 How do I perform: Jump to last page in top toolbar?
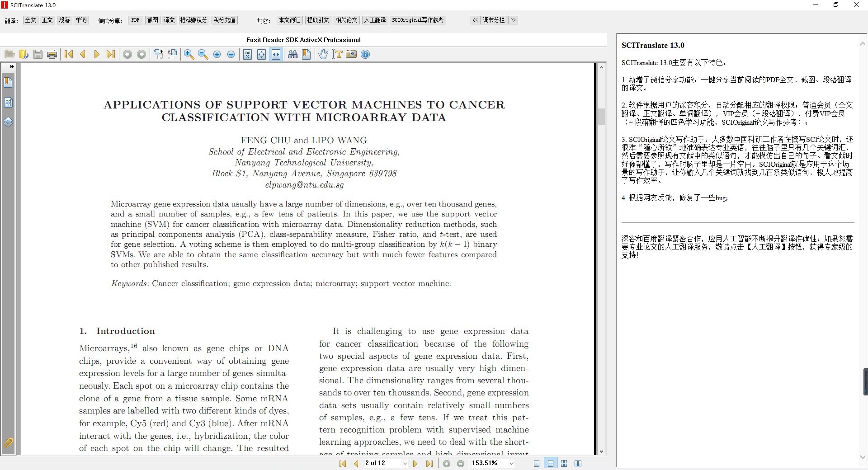[110, 54]
